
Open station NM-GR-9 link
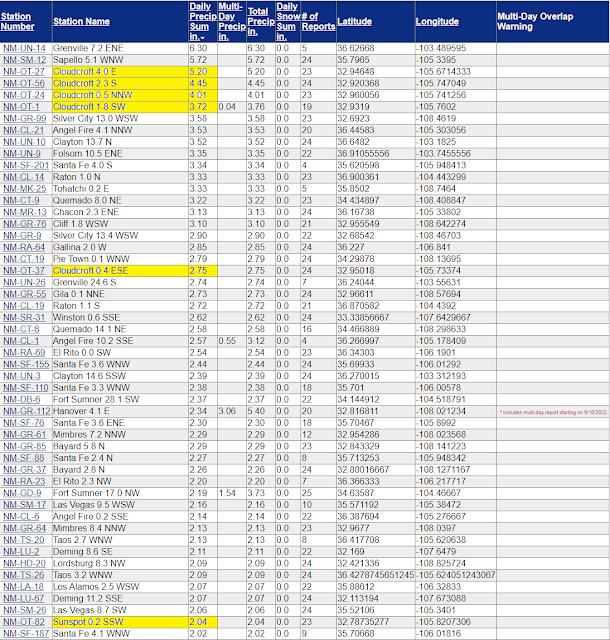(x=22, y=236)
